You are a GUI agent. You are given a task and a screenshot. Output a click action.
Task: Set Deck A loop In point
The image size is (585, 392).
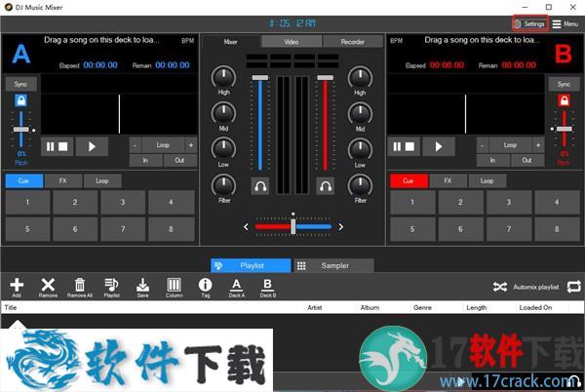146,160
